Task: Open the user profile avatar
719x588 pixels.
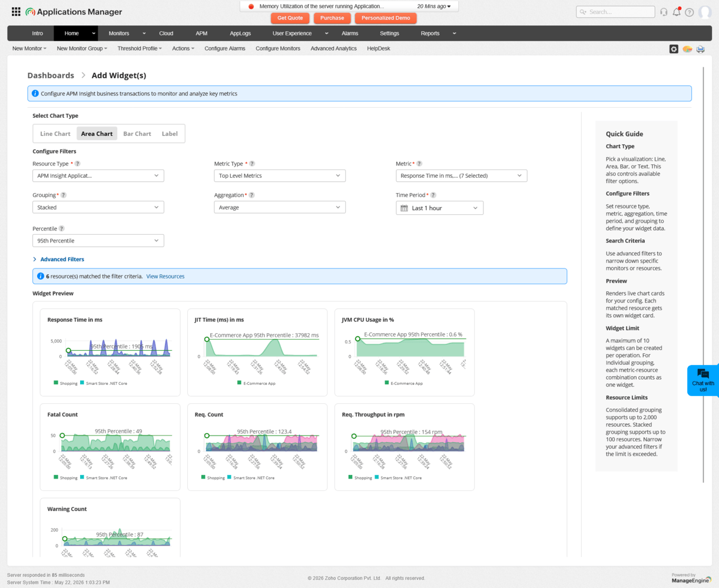Action: 705,12
